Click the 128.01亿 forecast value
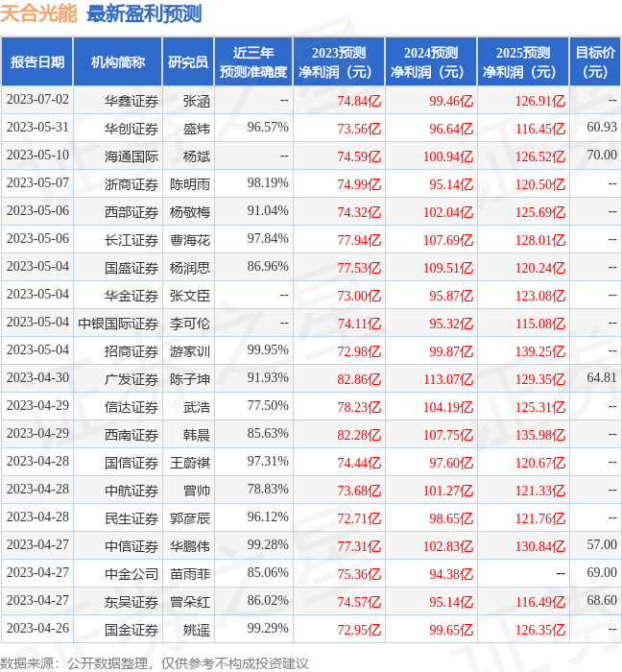The height and width of the screenshot is (672, 622). pyautogui.click(x=540, y=240)
